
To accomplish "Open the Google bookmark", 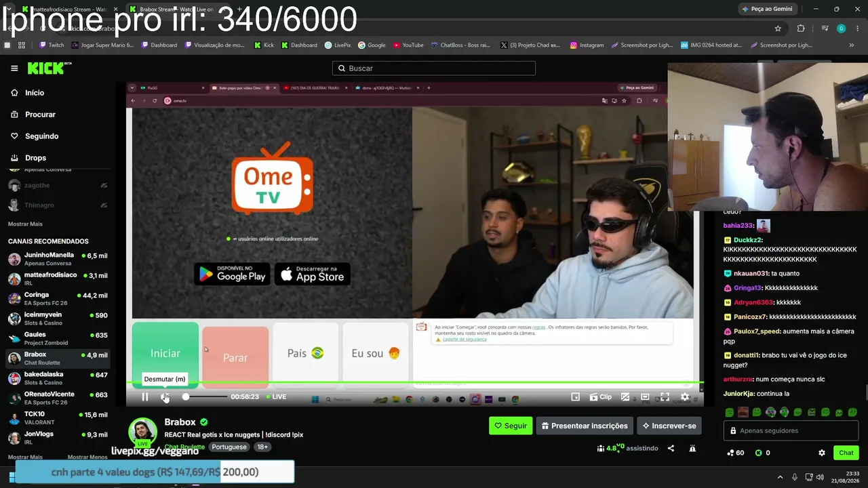I will pos(372,45).
